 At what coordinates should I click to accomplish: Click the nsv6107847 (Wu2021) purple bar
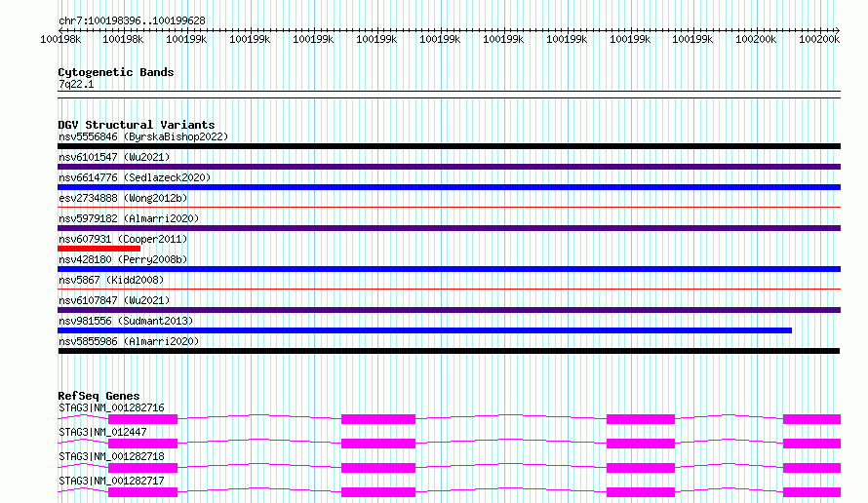(x=449, y=310)
